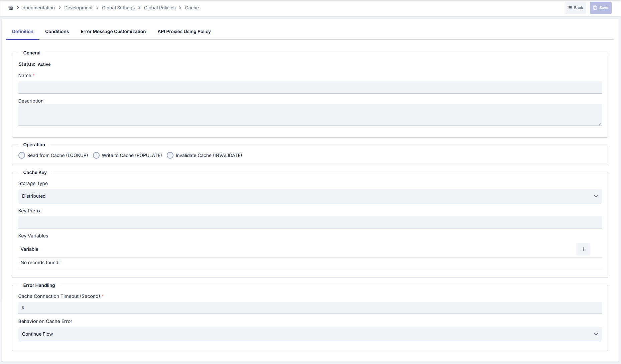
Task: Focus the Key Prefix input field
Action: click(x=310, y=222)
